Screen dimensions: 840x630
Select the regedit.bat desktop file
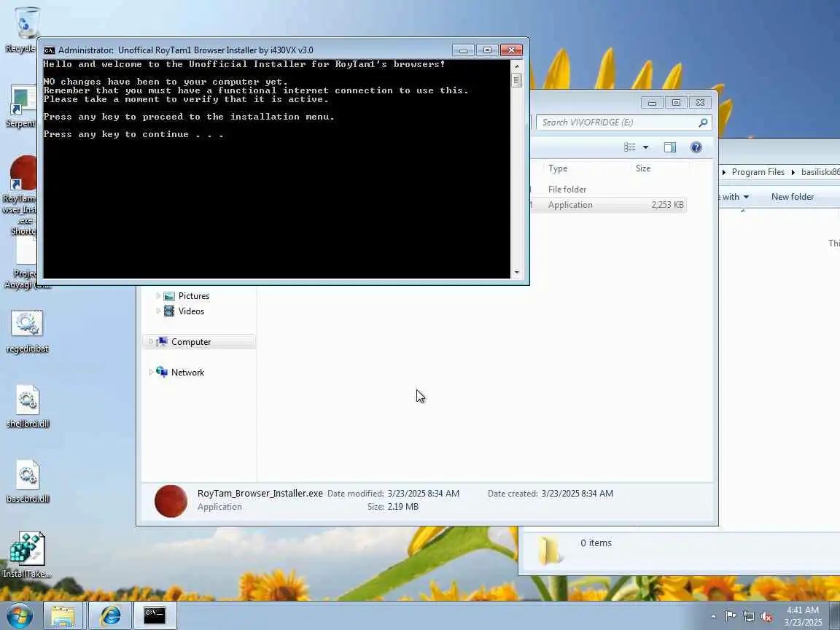[27, 331]
